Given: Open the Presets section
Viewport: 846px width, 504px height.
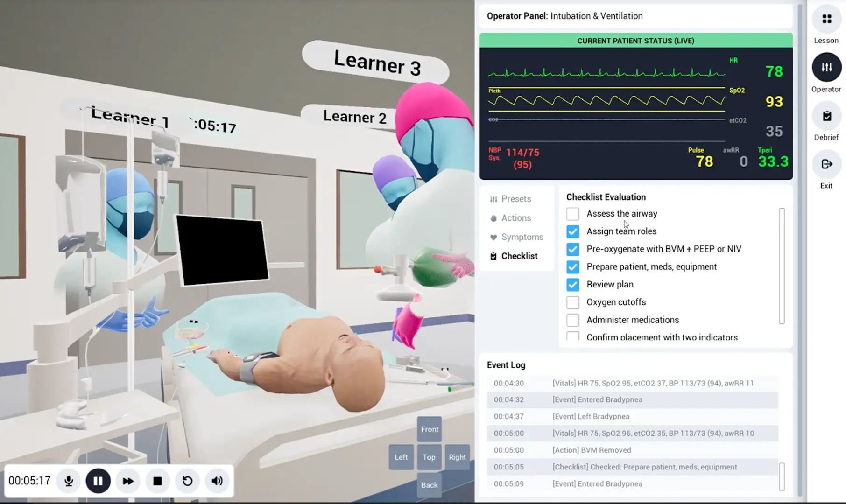Looking at the screenshot, I should [x=511, y=199].
